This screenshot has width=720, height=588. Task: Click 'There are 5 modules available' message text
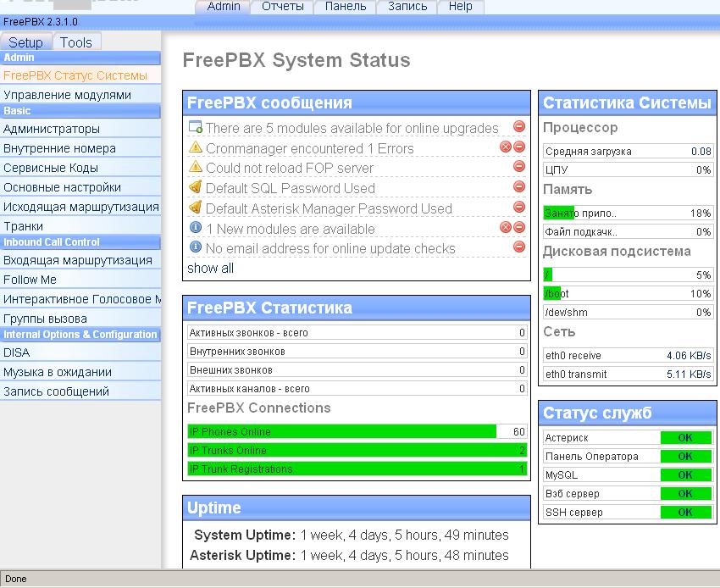[352, 128]
